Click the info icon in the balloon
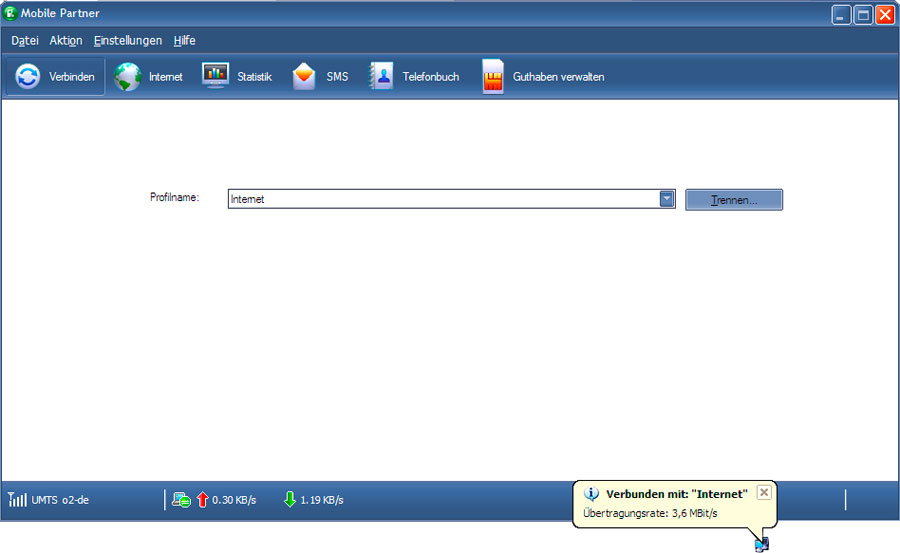 pyautogui.click(x=591, y=494)
